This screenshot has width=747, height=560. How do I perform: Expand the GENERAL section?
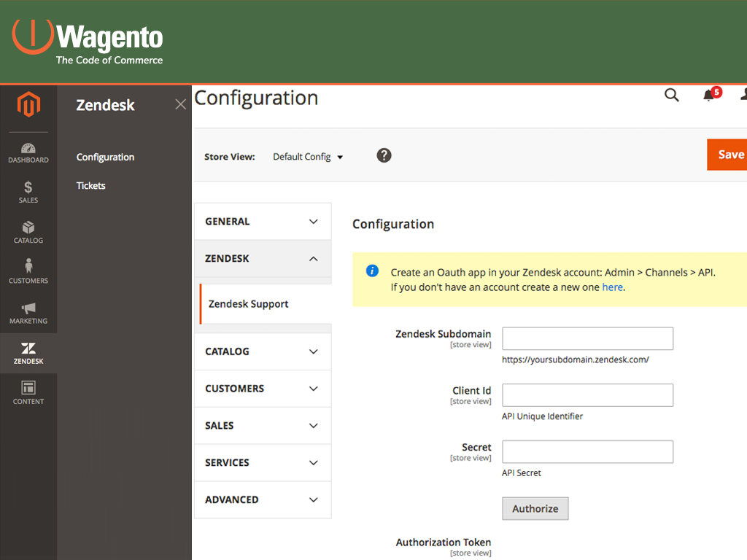pos(263,222)
